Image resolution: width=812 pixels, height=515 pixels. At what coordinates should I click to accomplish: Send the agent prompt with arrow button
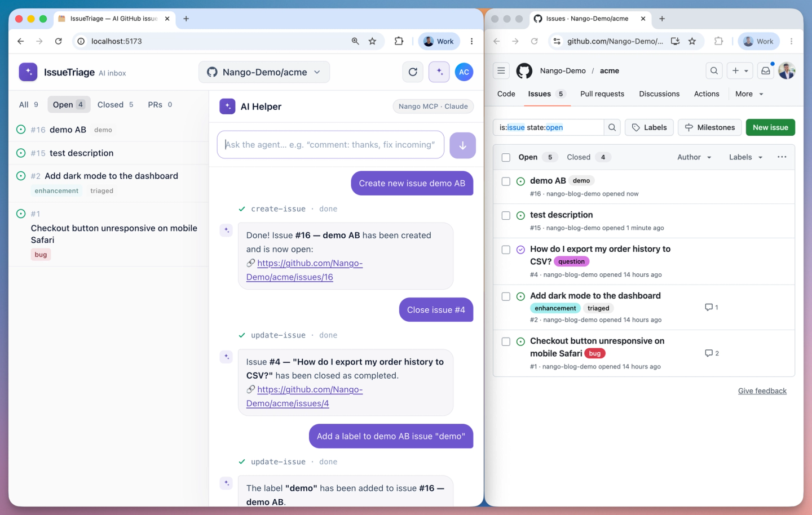point(462,145)
